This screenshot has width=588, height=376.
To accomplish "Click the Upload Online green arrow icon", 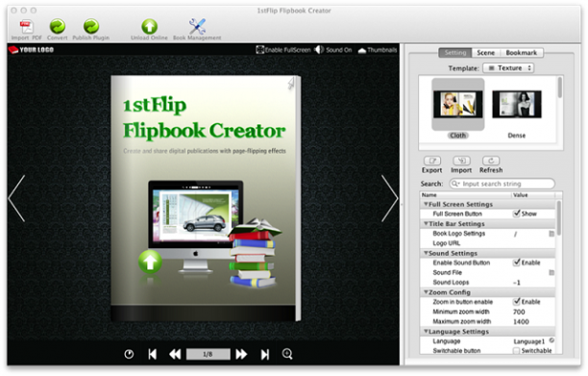I will [x=149, y=26].
